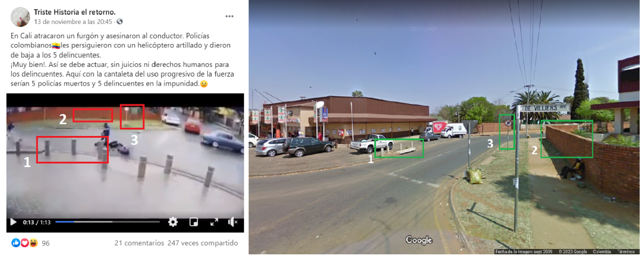Screen dimensions: 644x259
Task: Click the video progress bar
Action: 108,222
